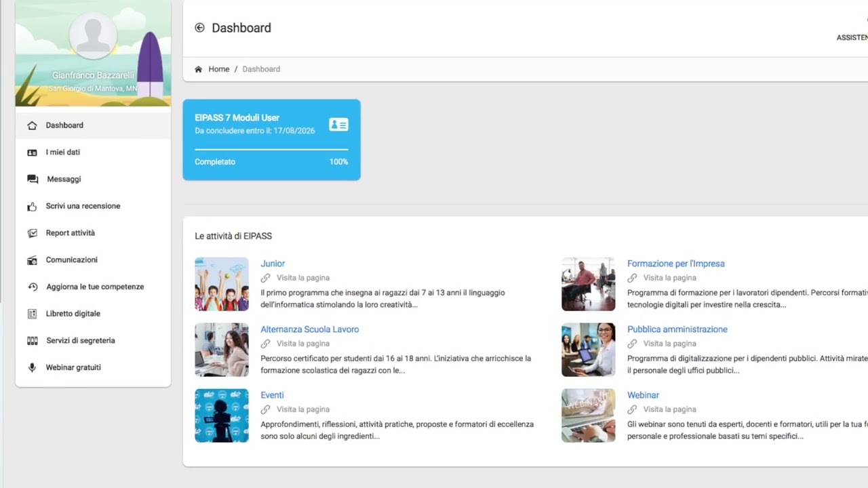
Task: Open Aggiorna le tue competenze menu item
Action: (x=93, y=287)
